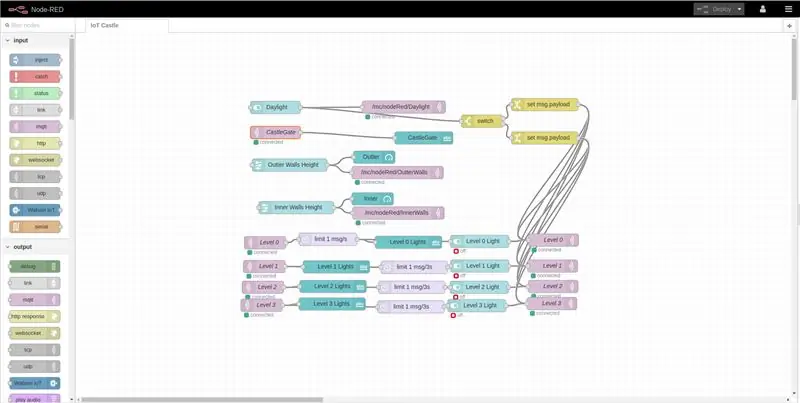
Task: Select the tcp input node
Action: coord(35,177)
